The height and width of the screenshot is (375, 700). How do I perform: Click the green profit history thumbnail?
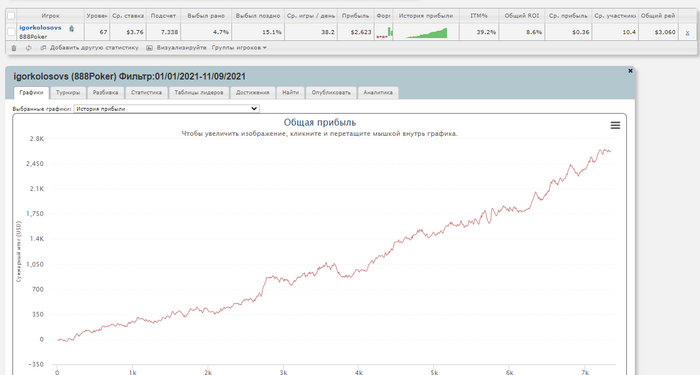click(x=426, y=33)
